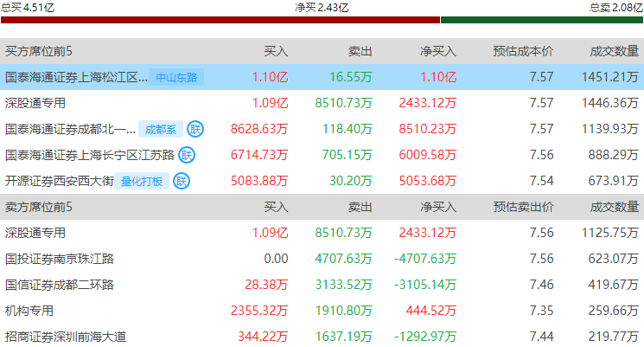Click 1139.93万 volume value
The width and height of the screenshot is (644, 347).
click(610, 129)
